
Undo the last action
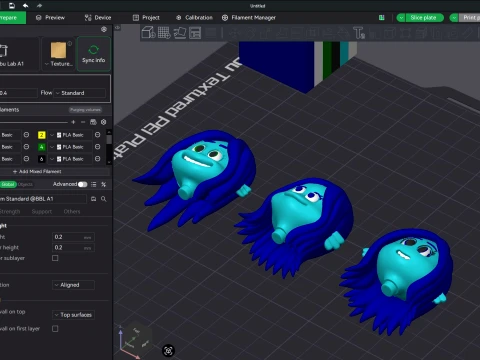25,5
